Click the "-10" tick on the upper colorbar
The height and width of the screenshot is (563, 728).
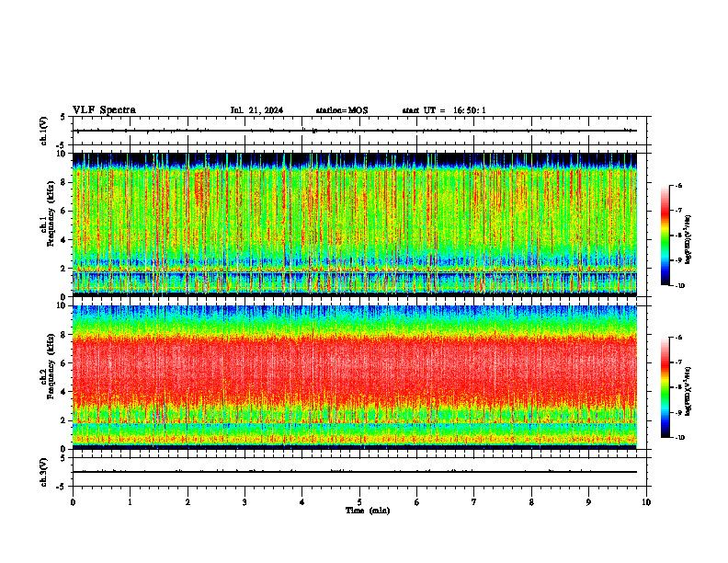click(x=680, y=286)
